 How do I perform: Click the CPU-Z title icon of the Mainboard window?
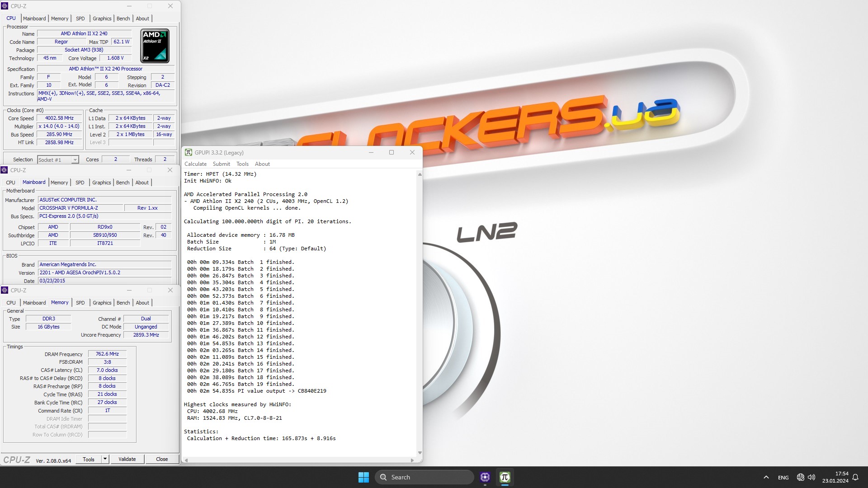(4, 170)
